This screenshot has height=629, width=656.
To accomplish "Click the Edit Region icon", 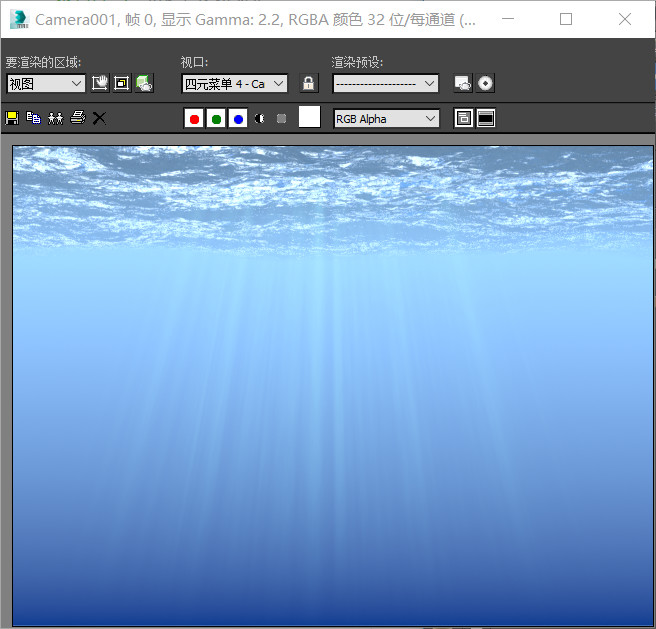I will click(100, 83).
